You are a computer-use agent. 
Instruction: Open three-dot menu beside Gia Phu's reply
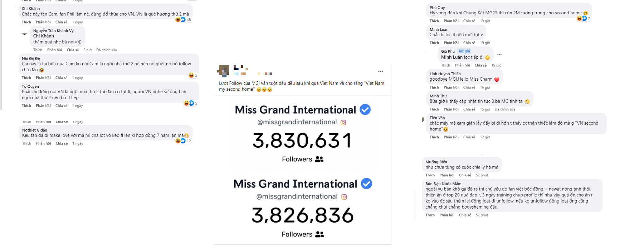click(x=499, y=54)
